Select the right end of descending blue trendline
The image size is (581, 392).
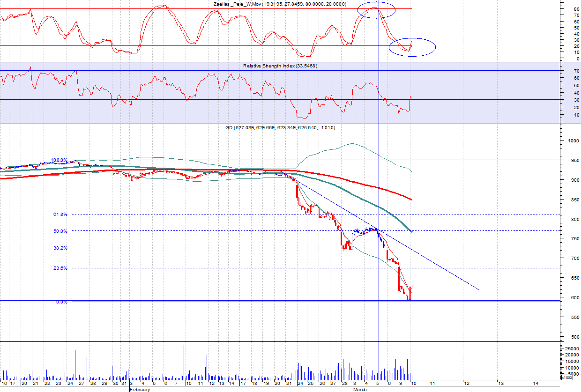click(478, 289)
